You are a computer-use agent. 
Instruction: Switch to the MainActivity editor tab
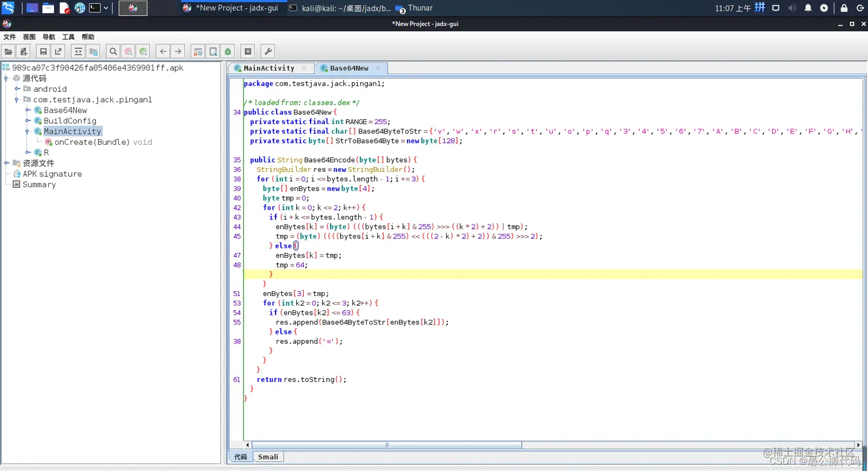[x=269, y=68]
